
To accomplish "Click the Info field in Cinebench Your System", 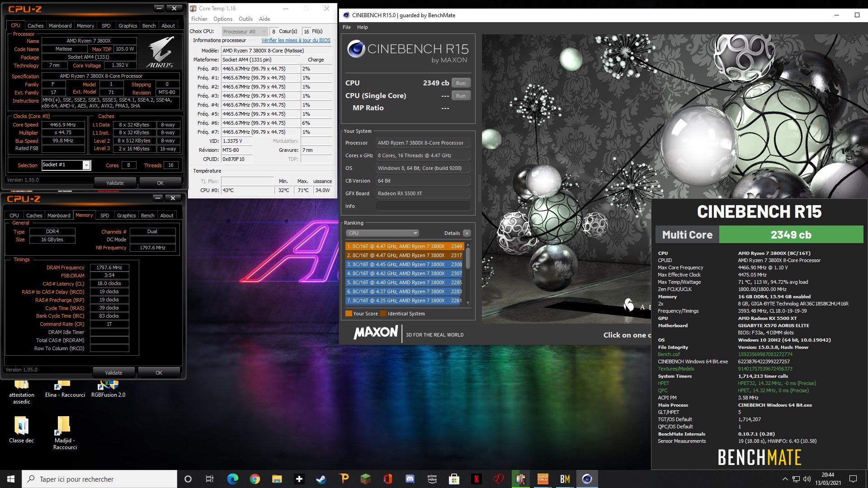I will [x=423, y=206].
